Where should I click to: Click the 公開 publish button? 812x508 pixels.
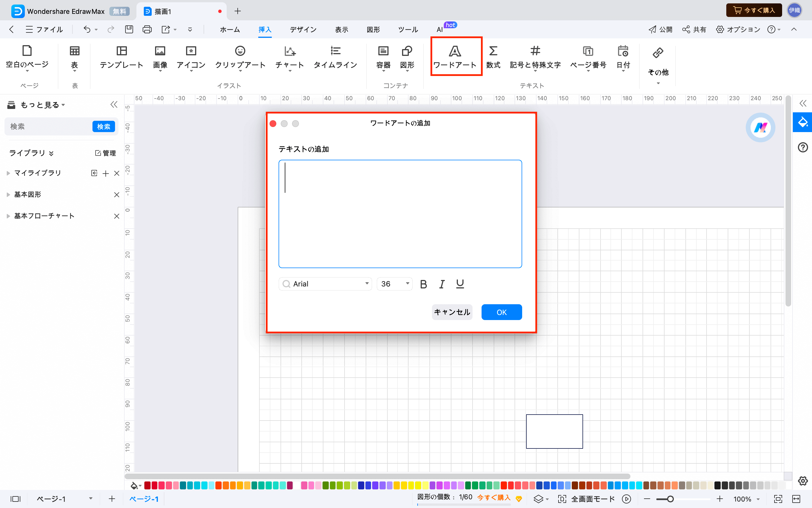click(660, 30)
